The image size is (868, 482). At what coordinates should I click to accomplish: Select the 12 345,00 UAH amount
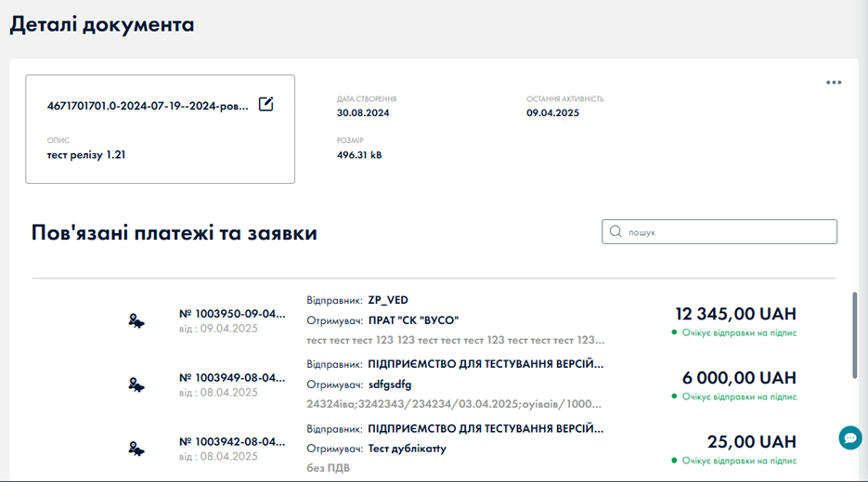pyautogui.click(x=735, y=314)
